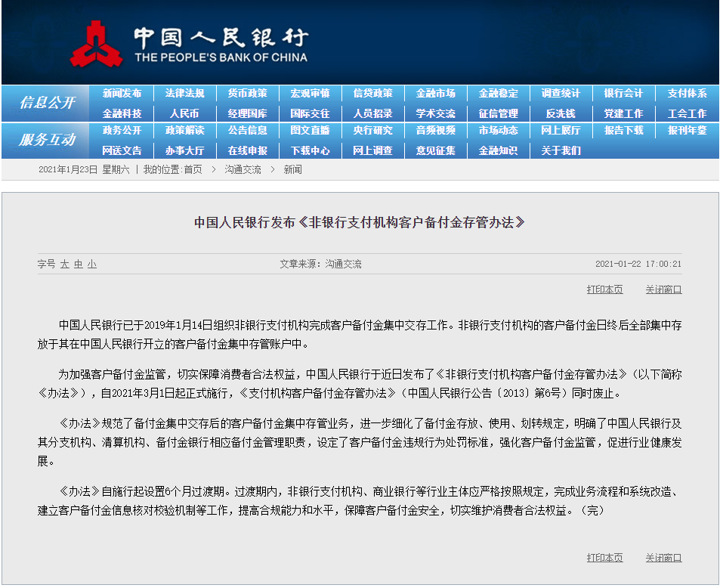Image resolution: width=723 pixels, height=588 pixels.
Task: Set font size to 大
Action: click(64, 265)
